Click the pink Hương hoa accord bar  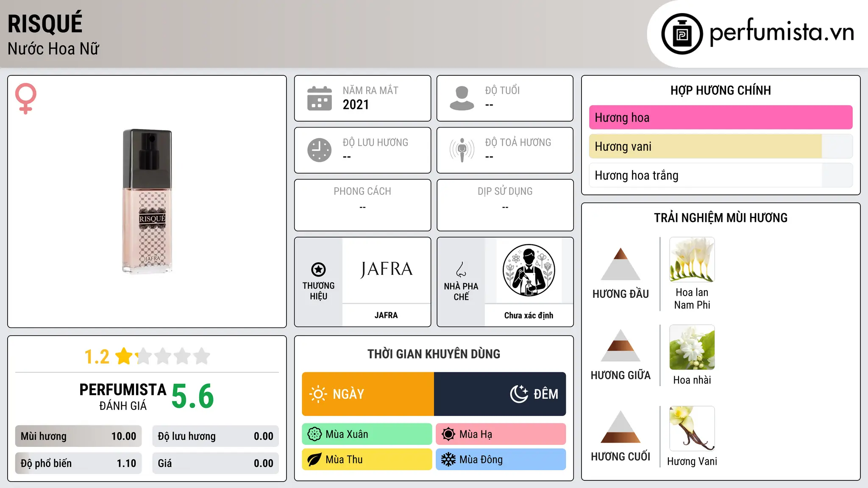coord(721,117)
